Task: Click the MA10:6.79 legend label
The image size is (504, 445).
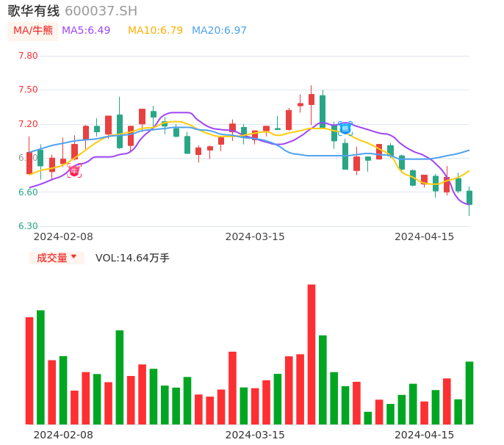Action: click(x=155, y=31)
